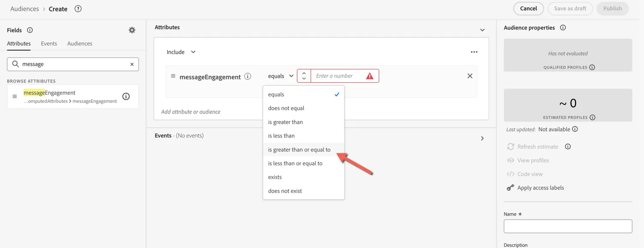
Task: Click the Estimated Profiles info icon
Action: pyautogui.click(x=593, y=117)
